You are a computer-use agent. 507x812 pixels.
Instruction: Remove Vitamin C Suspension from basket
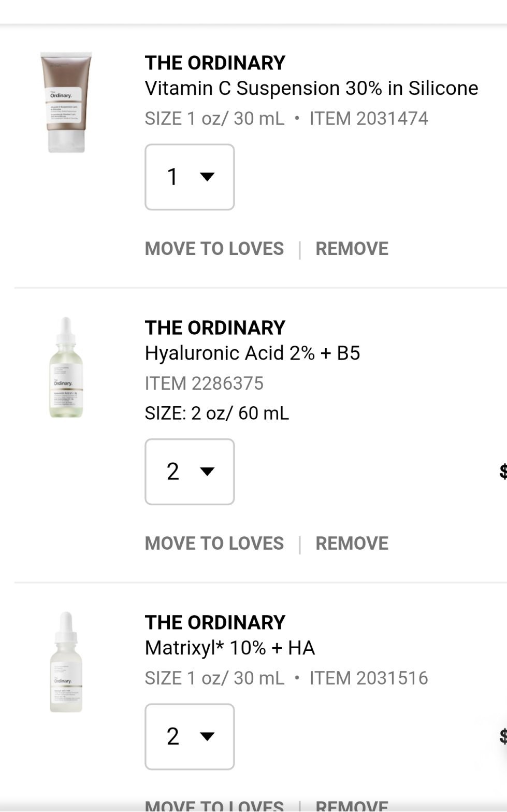pos(352,249)
